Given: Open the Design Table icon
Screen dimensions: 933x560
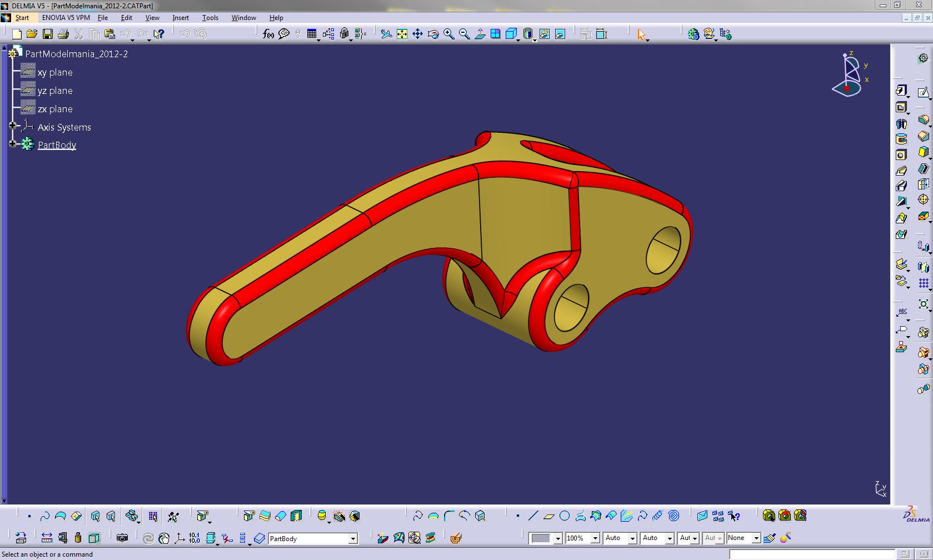Looking at the screenshot, I should coord(312,34).
